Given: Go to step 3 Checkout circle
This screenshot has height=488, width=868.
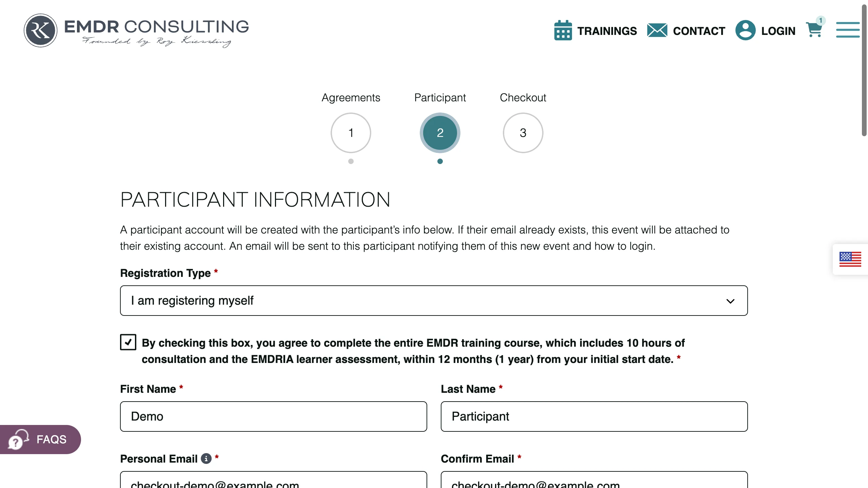Looking at the screenshot, I should 523,133.
